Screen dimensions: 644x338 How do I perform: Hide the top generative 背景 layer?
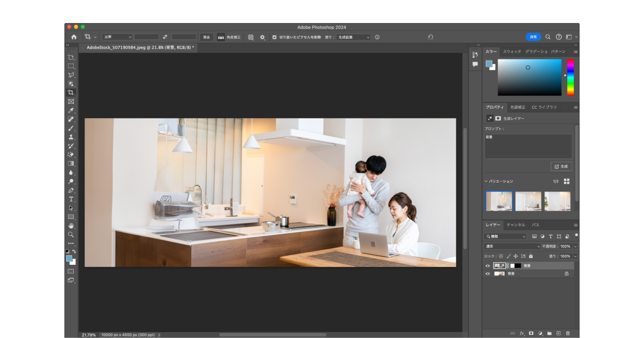click(x=488, y=266)
